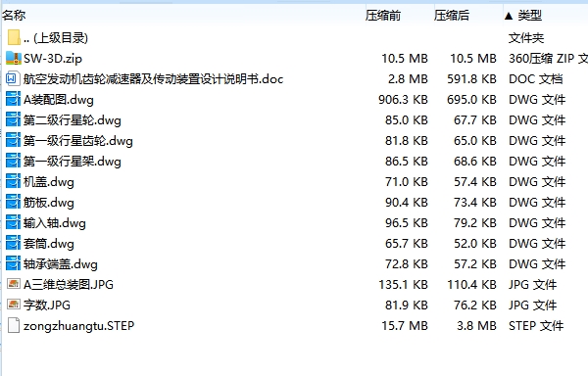The height and width of the screenshot is (376, 588).
Task: Sort by the 名称 column header
Action: tap(14, 16)
